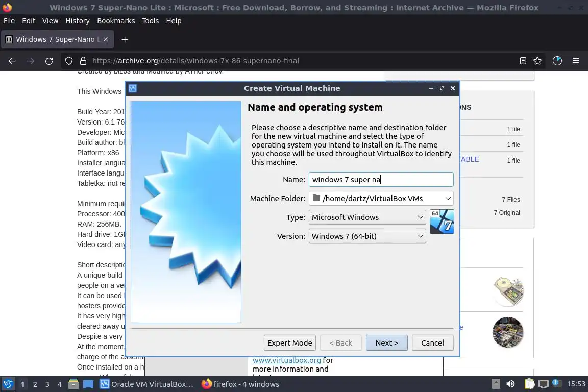Open the Help menu
Screen dimensions: 588x392
(174, 21)
